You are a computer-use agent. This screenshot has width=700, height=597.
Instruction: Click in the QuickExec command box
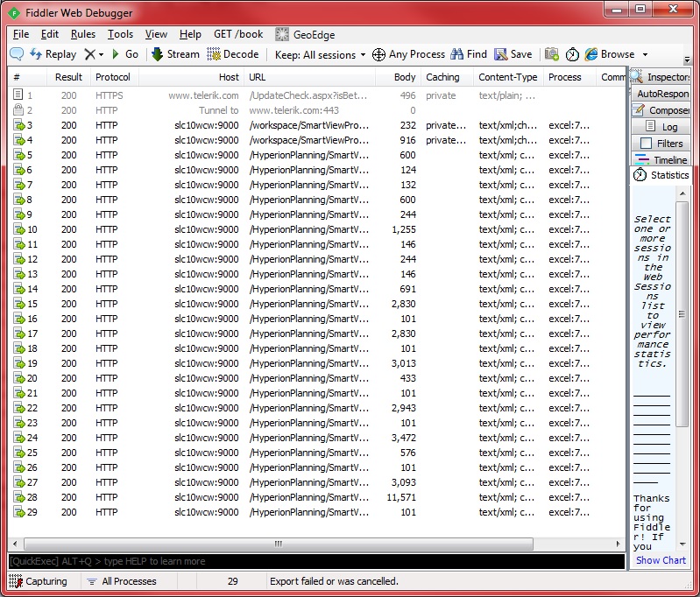tap(316, 561)
